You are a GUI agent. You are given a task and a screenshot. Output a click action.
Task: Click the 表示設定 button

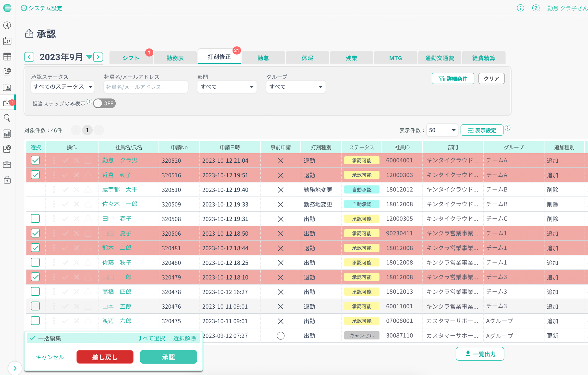[x=482, y=130]
